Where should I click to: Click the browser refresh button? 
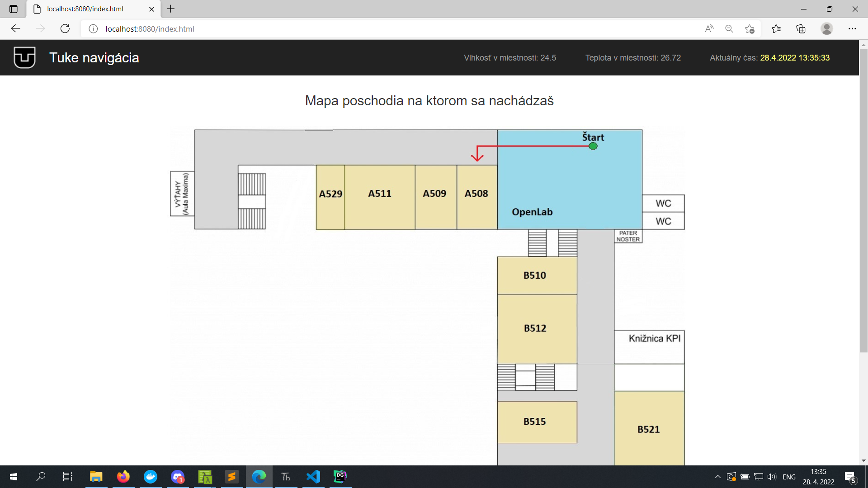click(x=65, y=29)
